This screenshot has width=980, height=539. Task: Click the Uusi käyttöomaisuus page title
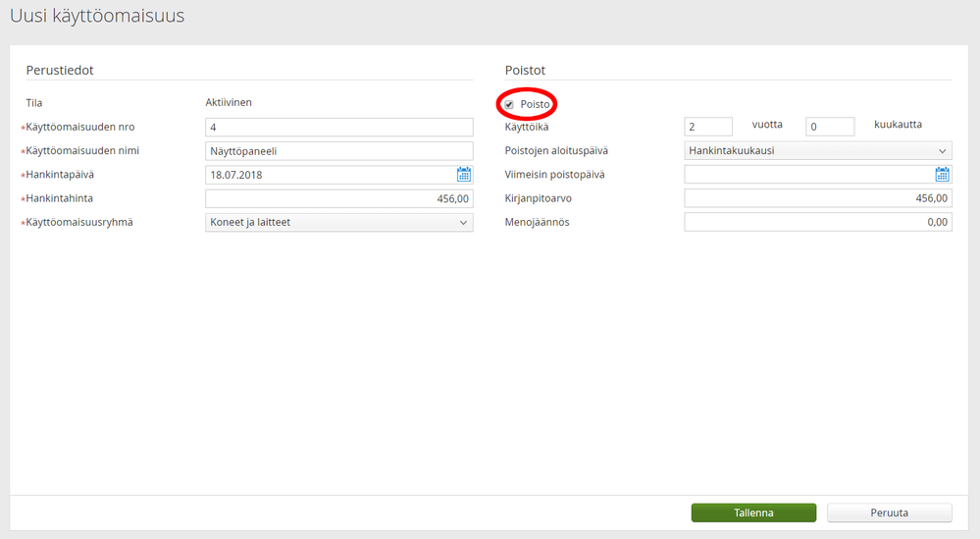point(97,17)
